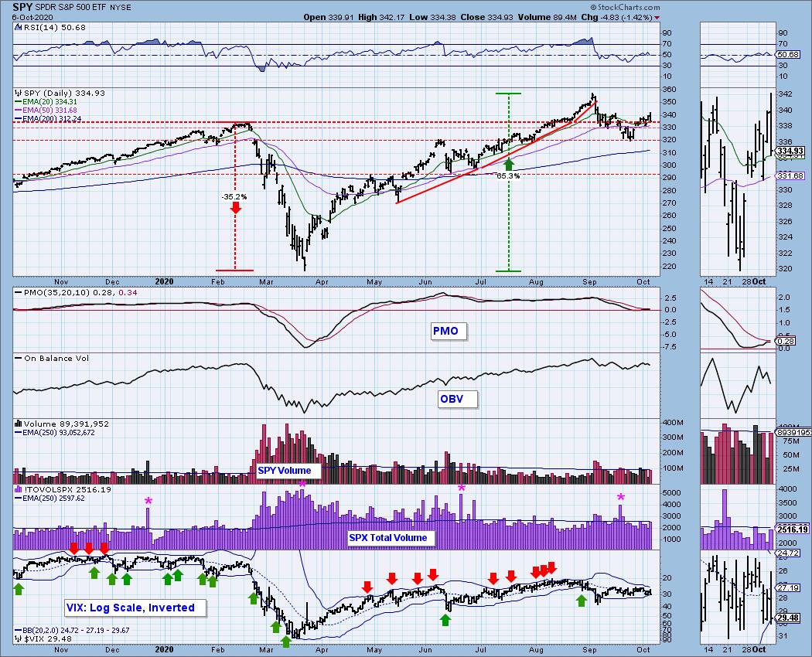Select the rightmost magenta asterisk in the SPX volume panel
This screenshot has width=812, height=657.
pyautogui.click(x=620, y=498)
